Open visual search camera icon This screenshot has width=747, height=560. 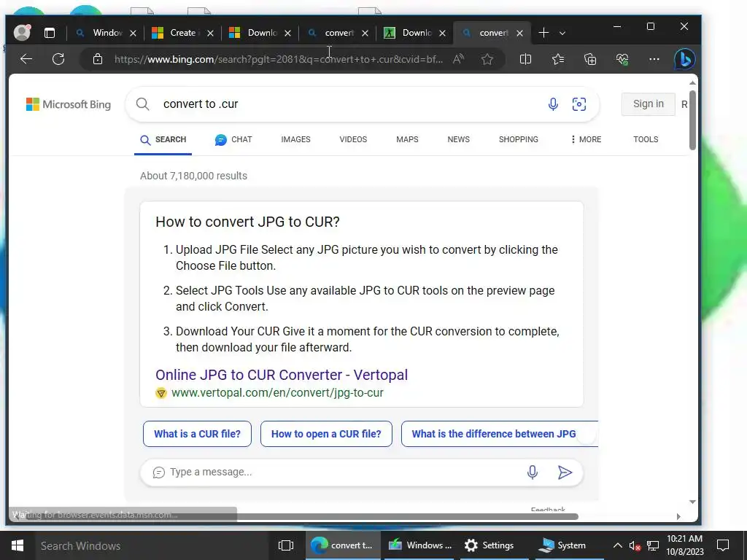(x=578, y=104)
